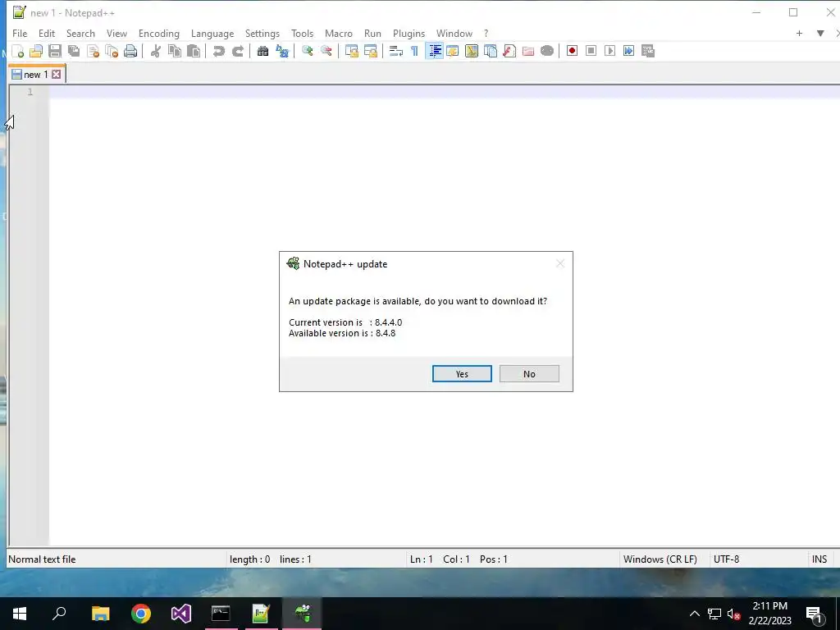Click plus icon to add new tab
840x630 pixels.
799,33
